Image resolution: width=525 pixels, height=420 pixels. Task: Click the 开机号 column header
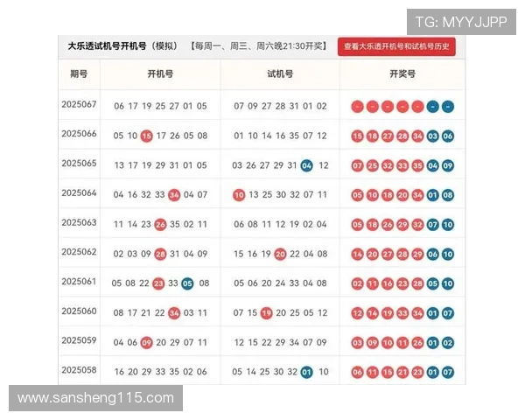pyautogui.click(x=160, y=74)
